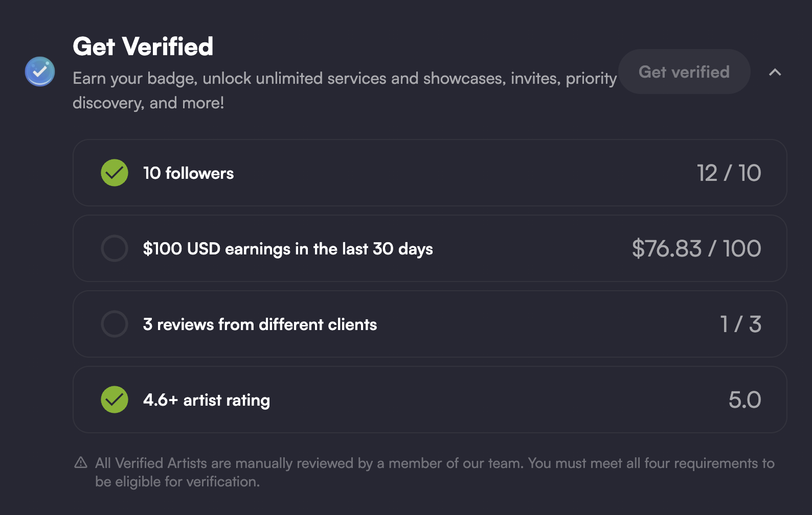Screen dimensions: 812x515
Task: Click the 5.0 artist rating value
Action: click(745, 400)
